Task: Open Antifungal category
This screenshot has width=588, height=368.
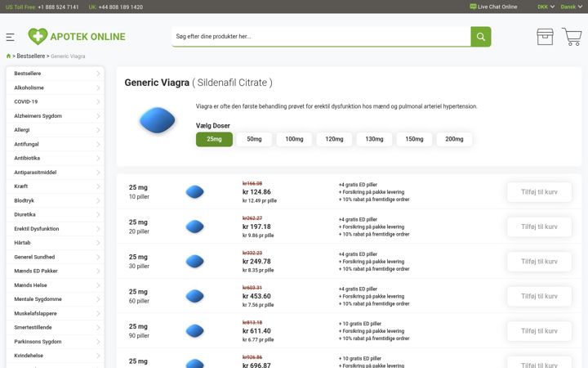Action: pos(56,144)
